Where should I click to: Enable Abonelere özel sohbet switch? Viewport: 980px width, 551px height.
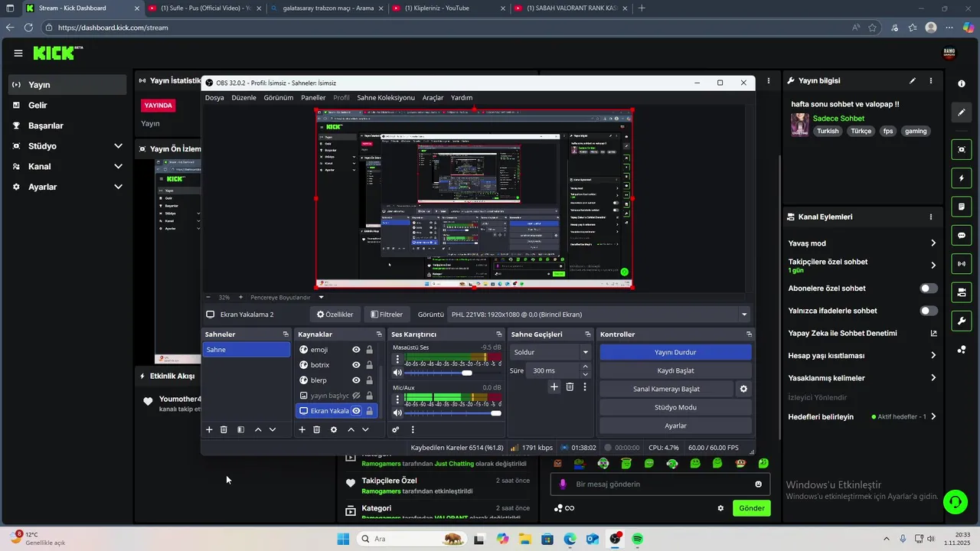(x=929, y=289)
